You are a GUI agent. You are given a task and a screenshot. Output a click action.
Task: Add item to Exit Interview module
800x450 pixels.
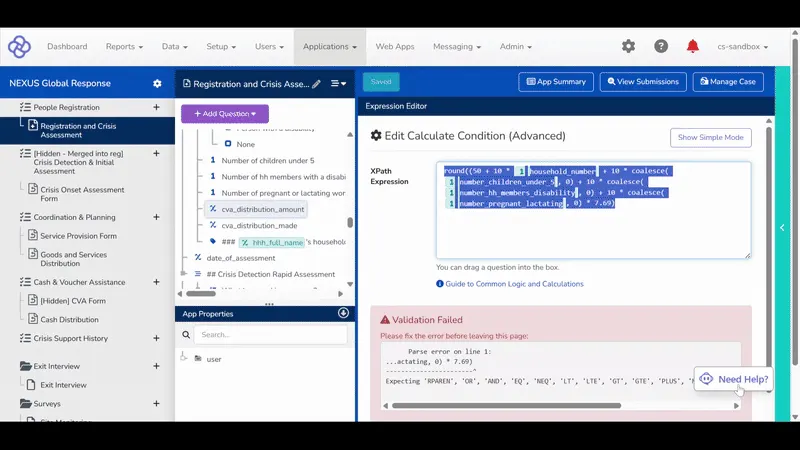[156, 366]
